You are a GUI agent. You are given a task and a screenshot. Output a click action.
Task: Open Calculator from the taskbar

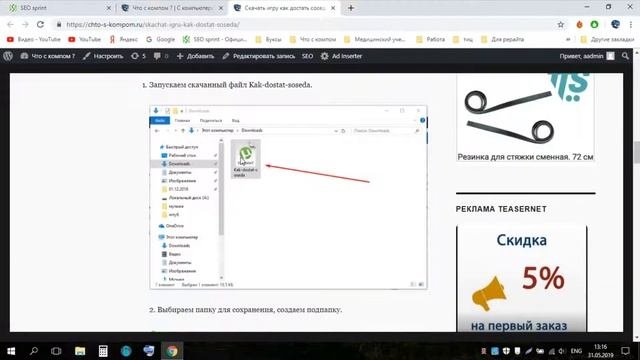tap(103, 351)
